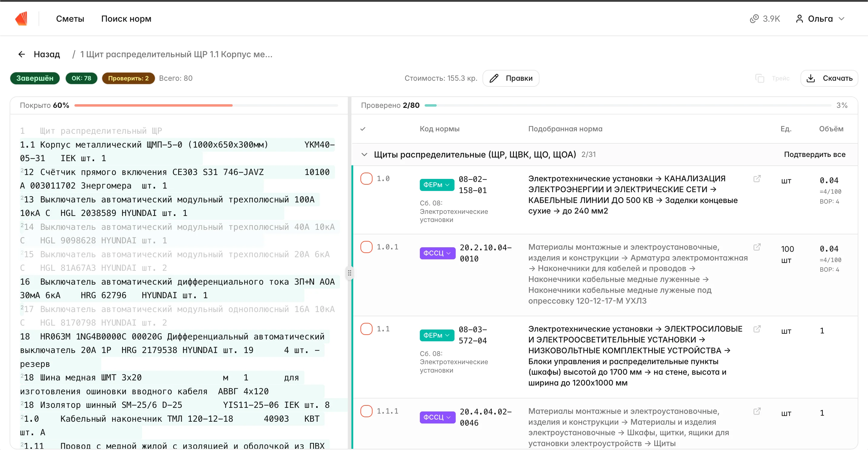Click the Правки button
The width and height of the screenshot is (868, 450).
click(x=511, y=78)
